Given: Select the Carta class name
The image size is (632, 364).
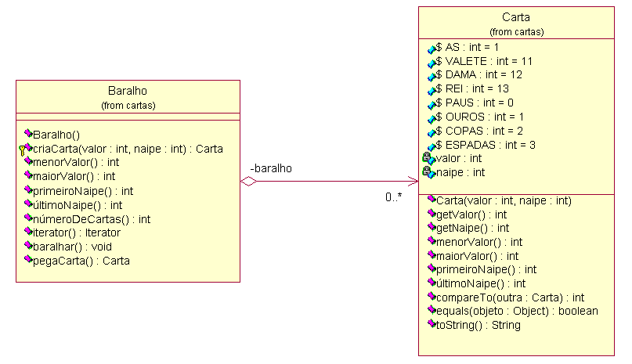Looking at the screenshot, I should coord(515,17).
